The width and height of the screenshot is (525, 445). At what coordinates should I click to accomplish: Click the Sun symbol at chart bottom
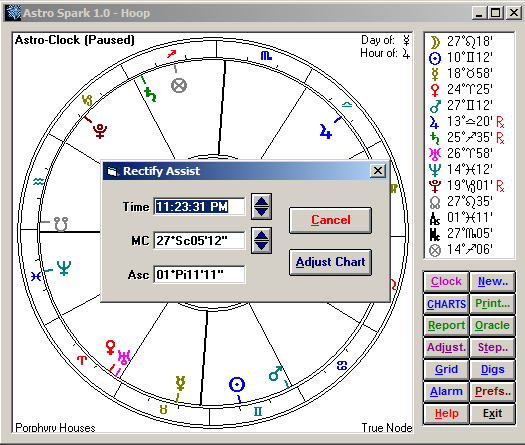click(x=237, y=384)
